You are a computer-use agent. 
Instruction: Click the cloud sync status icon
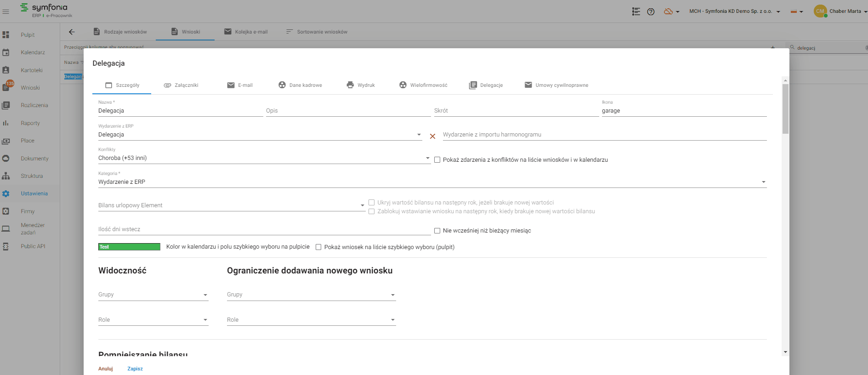click(x=668, y=11)
